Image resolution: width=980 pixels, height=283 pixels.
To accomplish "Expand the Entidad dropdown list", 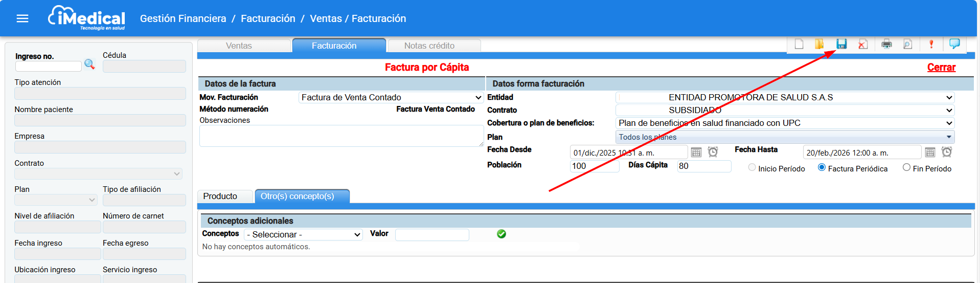I will (x=785, y=97).
